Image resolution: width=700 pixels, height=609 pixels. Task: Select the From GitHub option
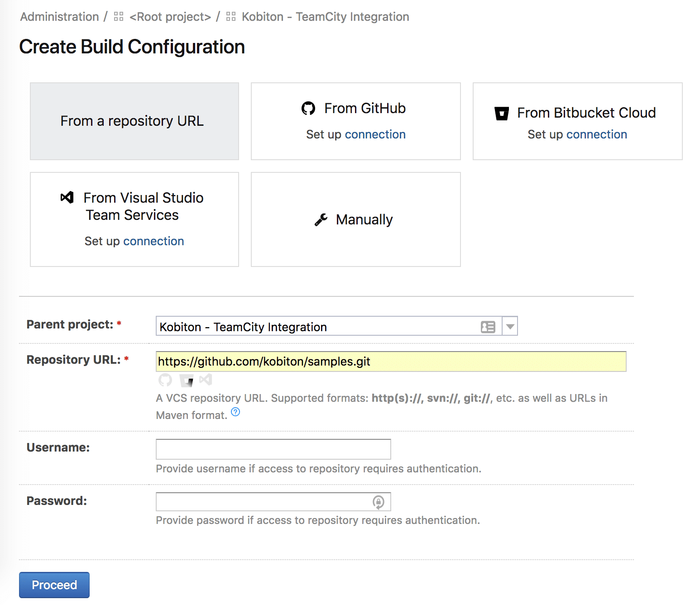point(356,121)
